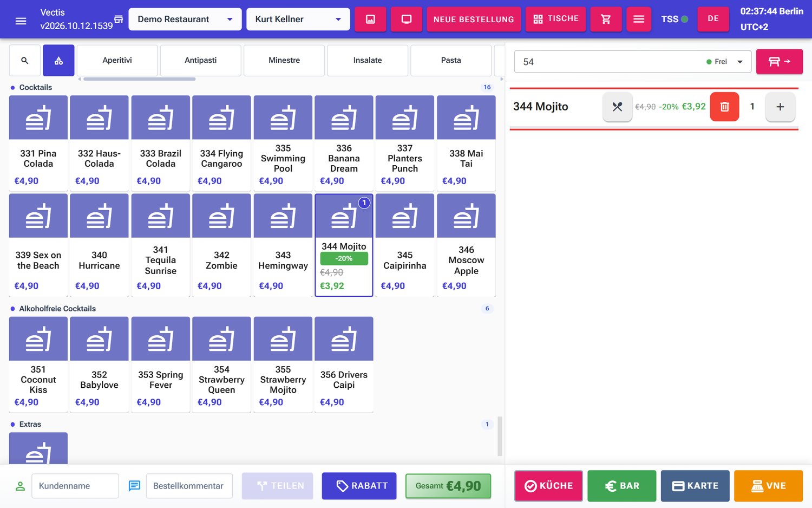Send the order to Küche
812x508 pixels.
point(548,486)
